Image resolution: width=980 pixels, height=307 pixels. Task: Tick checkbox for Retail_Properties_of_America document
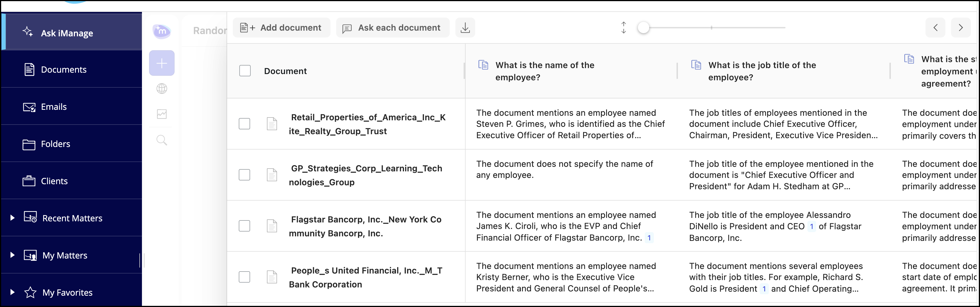pyautogui.click(x=244, y=124)
